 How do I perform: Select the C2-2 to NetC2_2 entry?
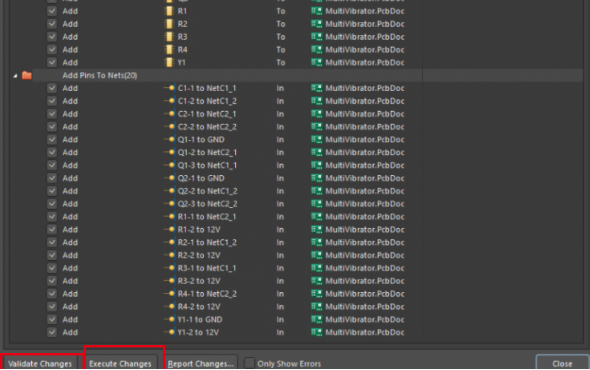(207, 127)
